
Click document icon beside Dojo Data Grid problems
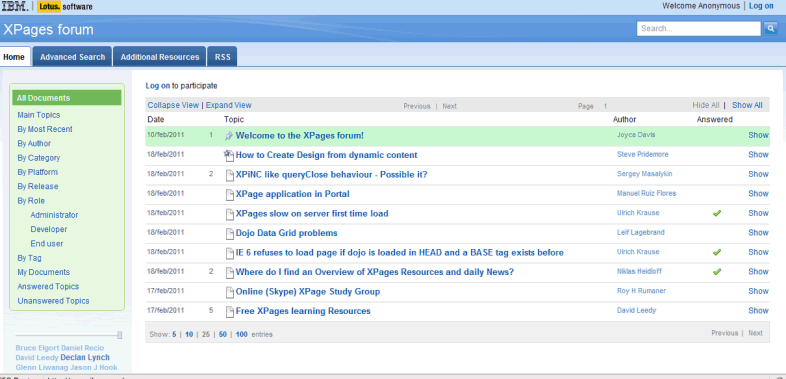[230, 234]
